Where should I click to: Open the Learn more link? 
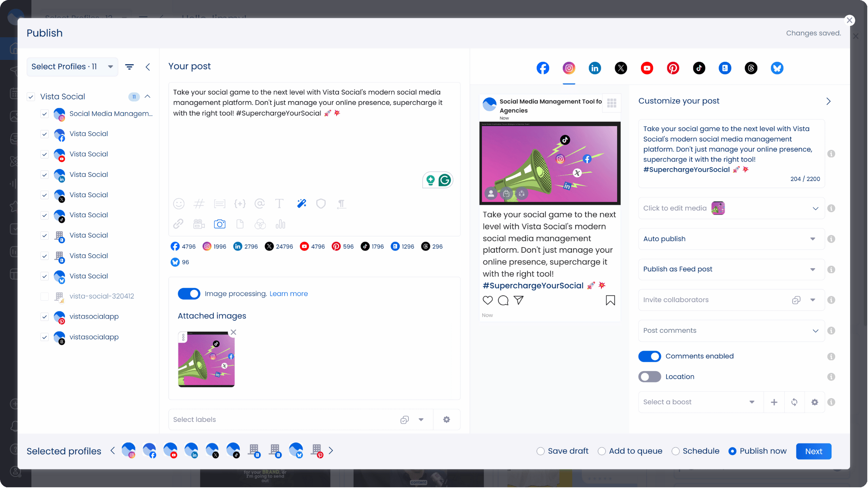click(x=288, y=294)
